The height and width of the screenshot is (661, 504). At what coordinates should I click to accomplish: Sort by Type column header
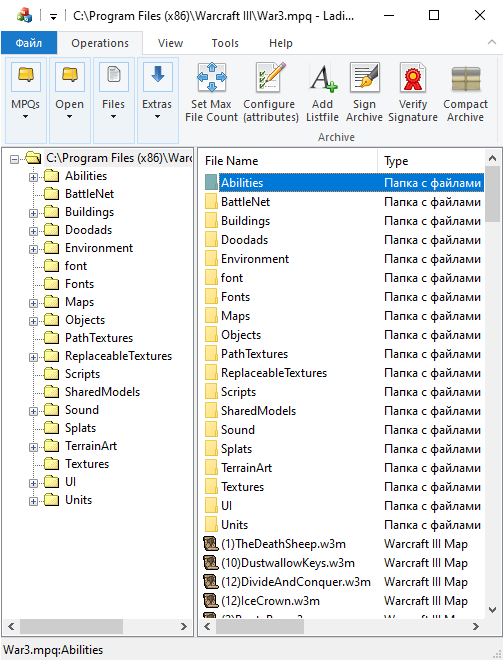point(431,161)
